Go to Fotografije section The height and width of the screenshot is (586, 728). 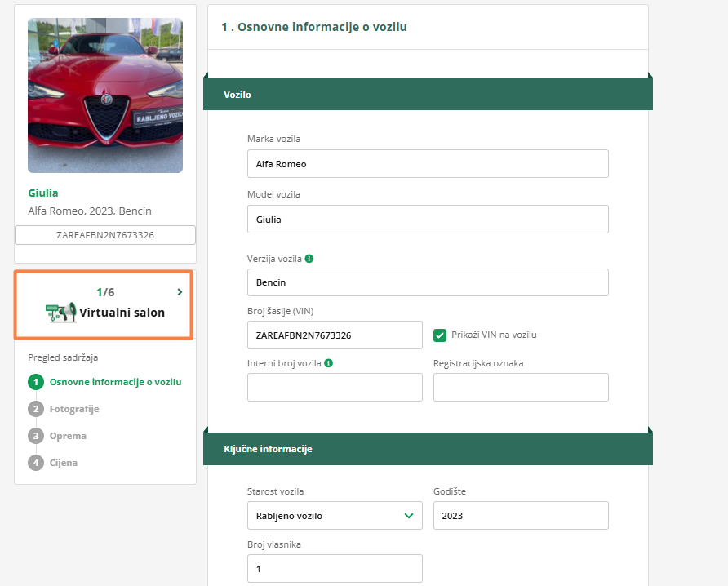[74, 409]
